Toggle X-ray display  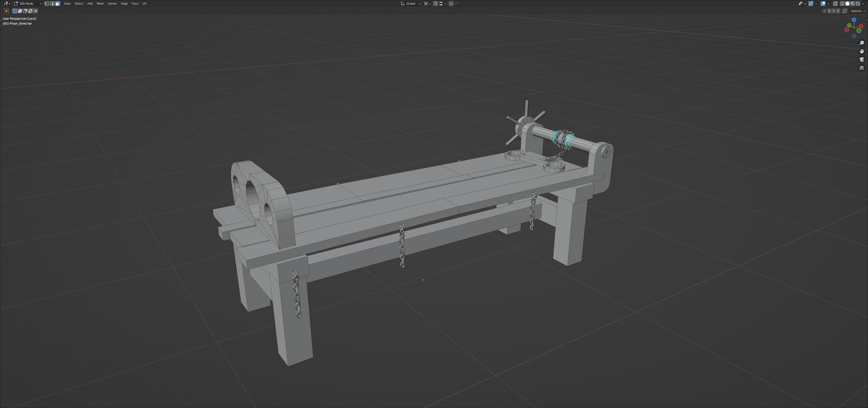click(835, 3)
